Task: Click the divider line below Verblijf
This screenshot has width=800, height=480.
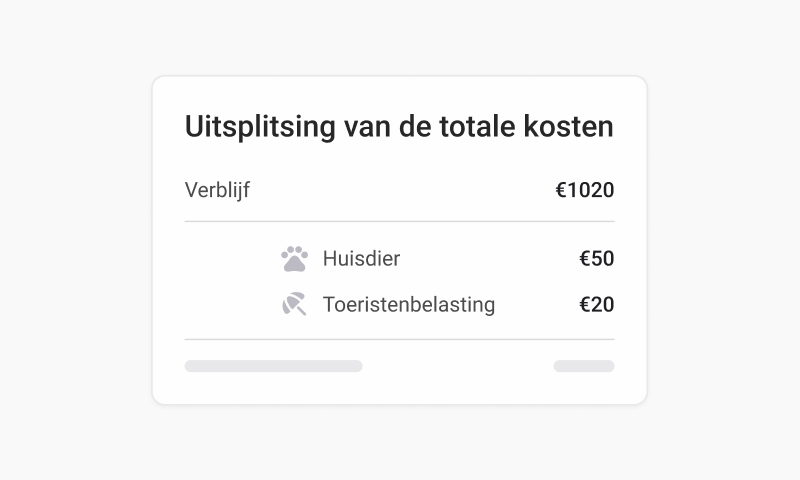Action: pyautogui.click(x=399, y=221)
